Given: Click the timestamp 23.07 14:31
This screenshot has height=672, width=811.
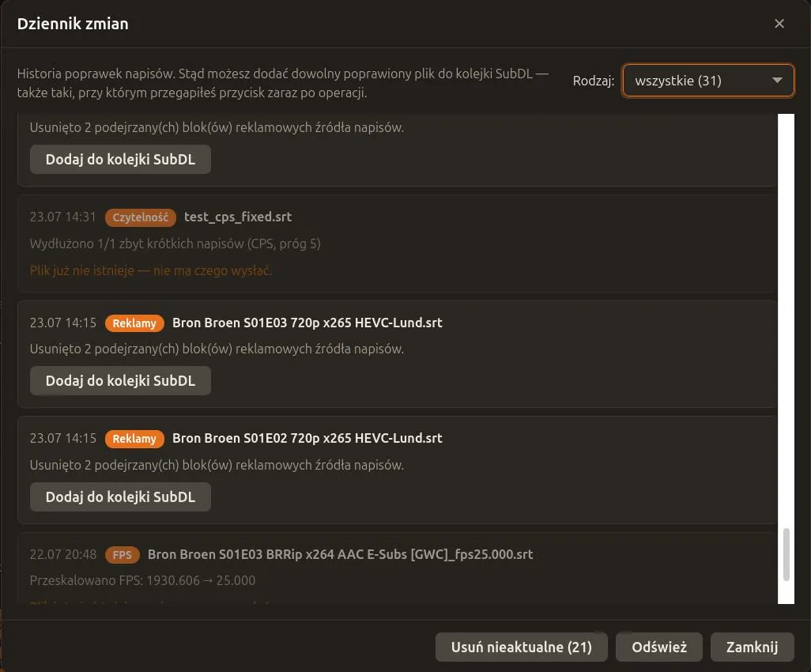Looking at the screenshot, I should tap(62, 217).
